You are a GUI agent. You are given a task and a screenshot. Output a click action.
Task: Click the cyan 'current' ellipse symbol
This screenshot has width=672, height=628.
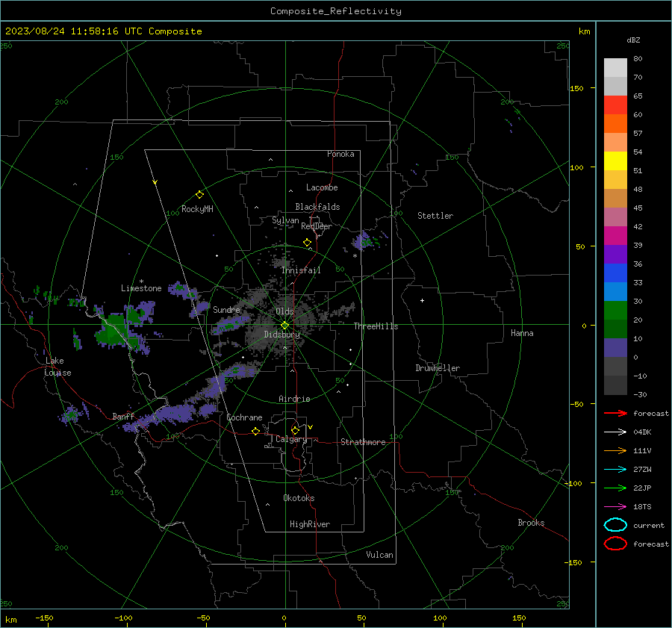click(x=615, y=525)
